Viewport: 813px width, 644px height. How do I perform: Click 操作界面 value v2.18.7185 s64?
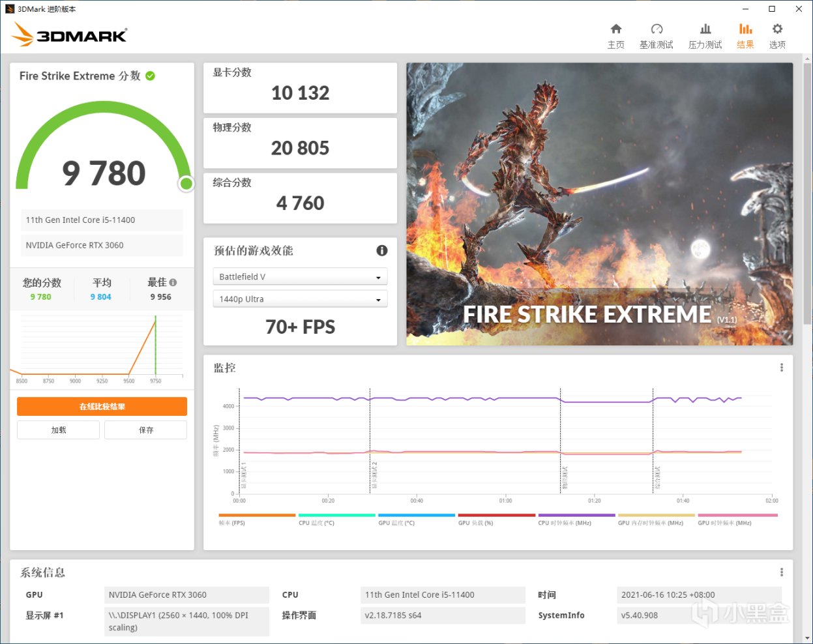[443, 615]
